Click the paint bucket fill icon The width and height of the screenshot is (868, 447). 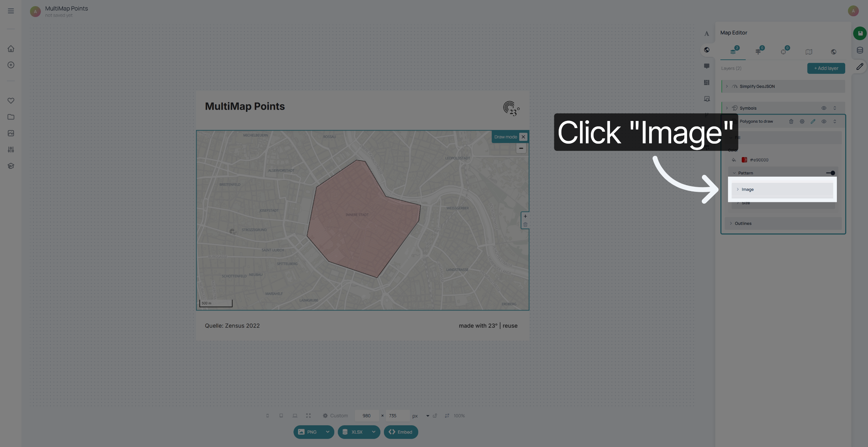click(734, 160)
